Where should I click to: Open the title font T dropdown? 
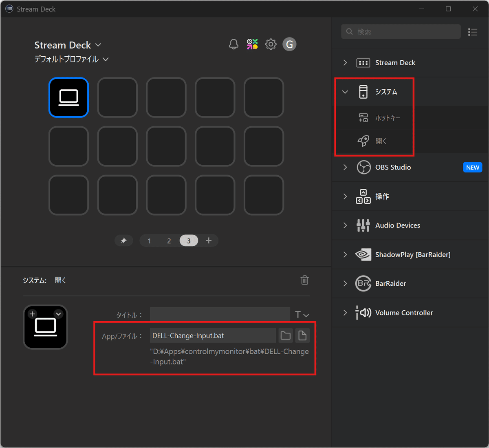tap(302, 314)
